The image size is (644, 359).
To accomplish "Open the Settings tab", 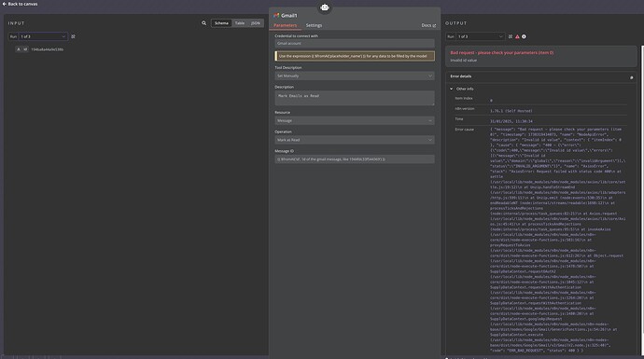I will pos(314,25).
